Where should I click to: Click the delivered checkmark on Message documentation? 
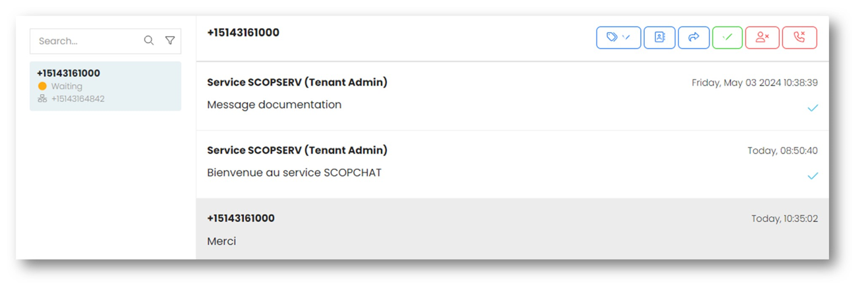813,108
